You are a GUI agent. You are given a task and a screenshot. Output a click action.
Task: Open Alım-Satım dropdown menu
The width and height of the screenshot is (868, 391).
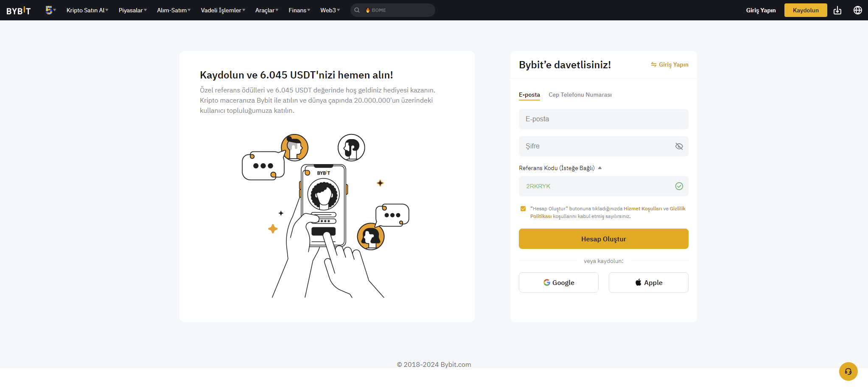point(174,10)
